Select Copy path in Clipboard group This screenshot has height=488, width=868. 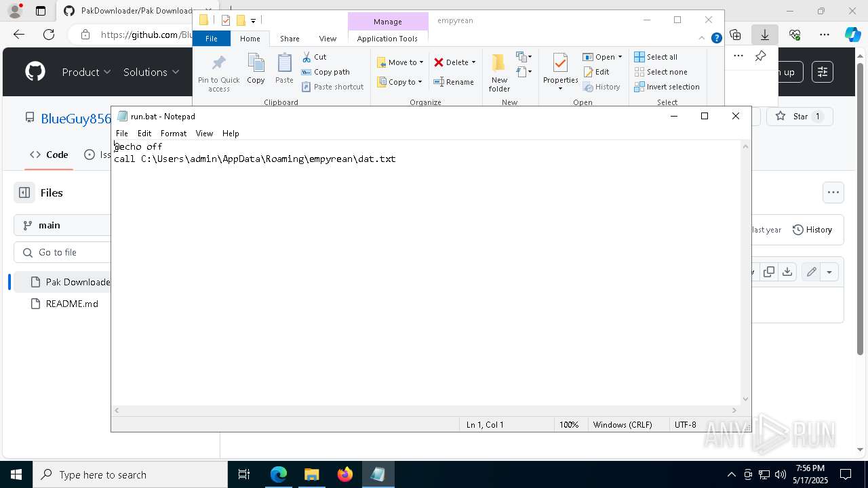[325, 72]
